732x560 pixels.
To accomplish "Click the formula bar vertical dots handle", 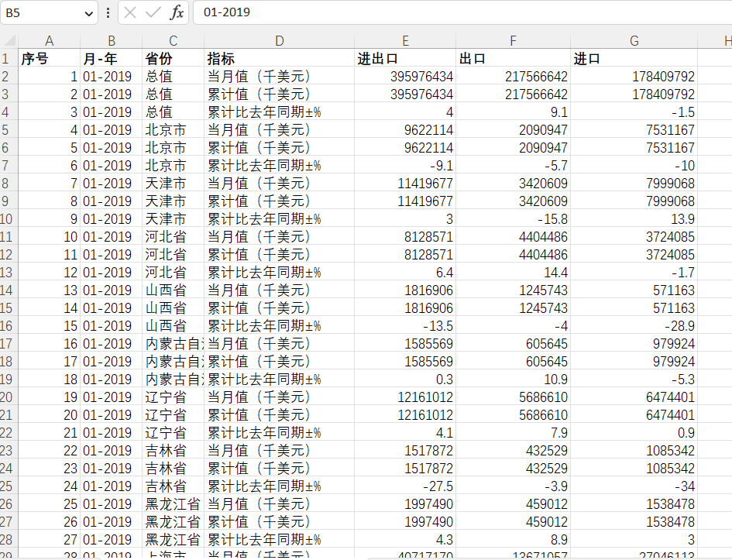I will click(x=108, y=12).
